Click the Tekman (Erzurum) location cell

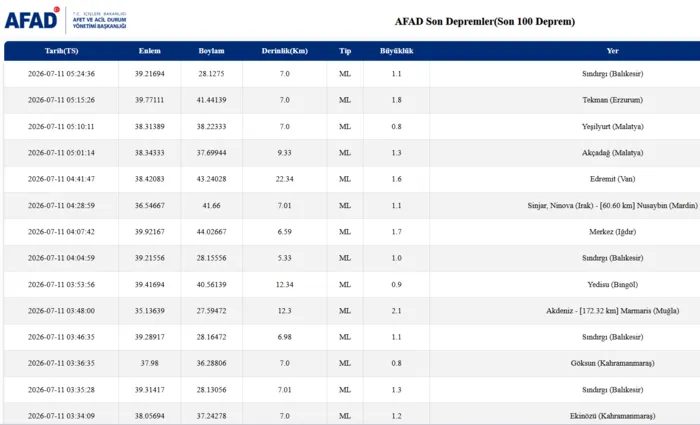click(x=612, y=100)
